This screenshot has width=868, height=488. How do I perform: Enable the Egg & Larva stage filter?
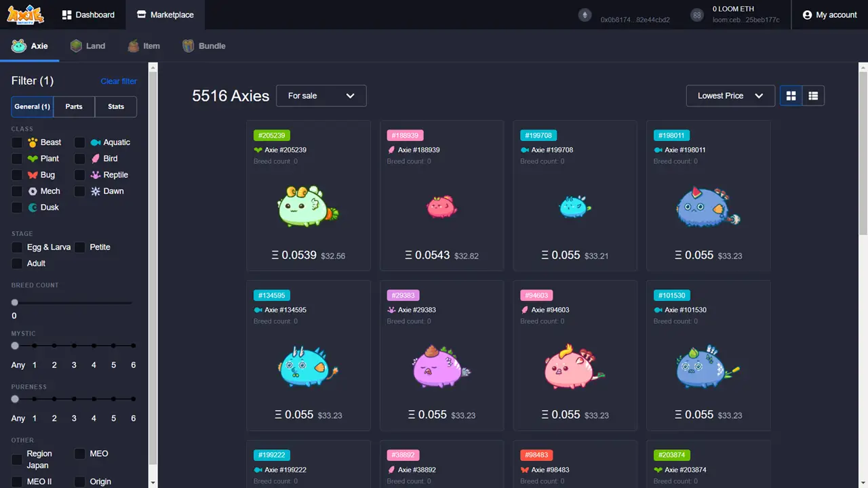(17, 247)
